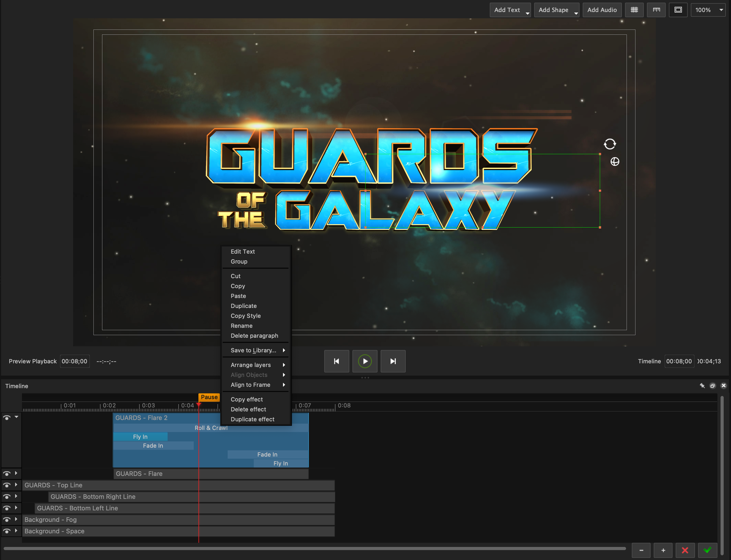The width and height of the screenshot is (731, 560).
Task: Confirm changes with green checkmark
Action: (x=707, y=550)
